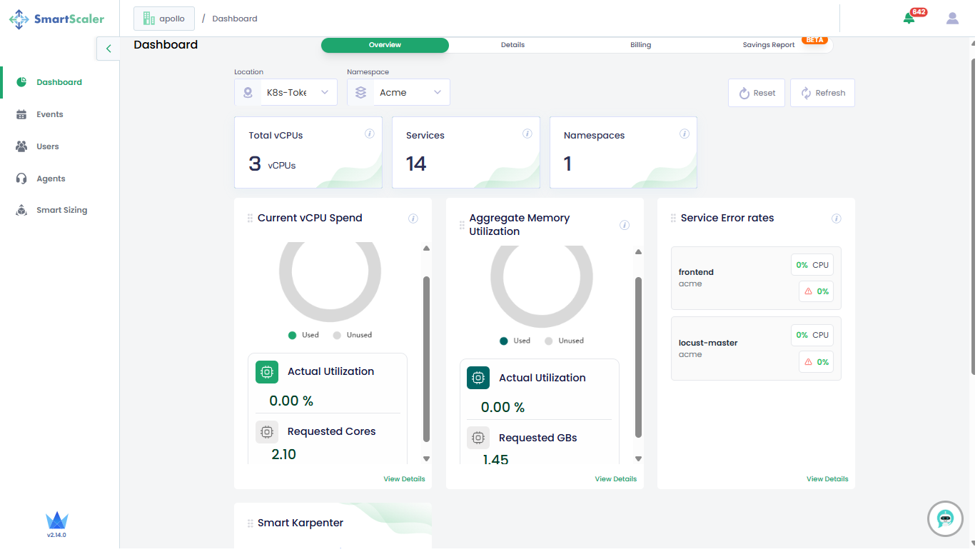Image resolution: width=980 pixels, height=557 pixels.
Task: Click the main page vertical scrollbar
Action: pos(974,216)
